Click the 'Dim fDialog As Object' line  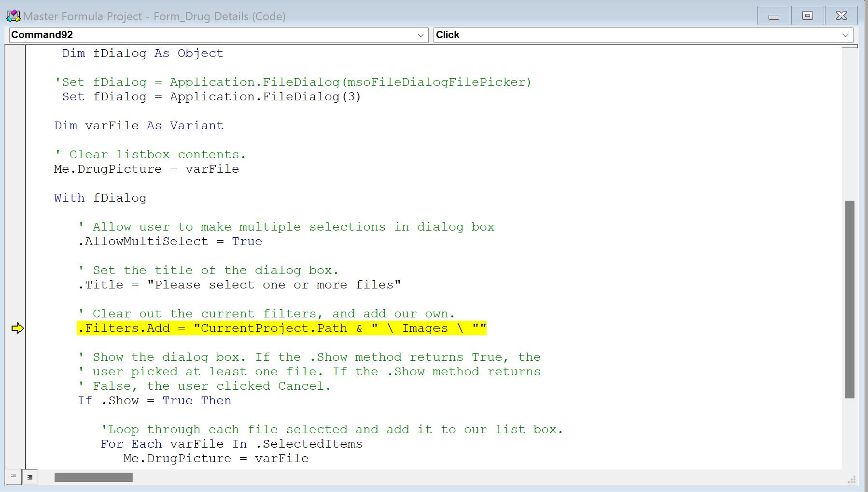pyautogui.click(x=143, y=54)
